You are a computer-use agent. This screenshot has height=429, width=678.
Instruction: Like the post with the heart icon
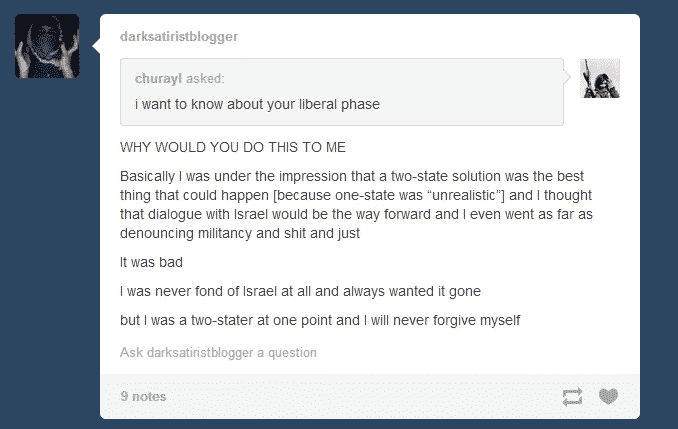(608, 396)
